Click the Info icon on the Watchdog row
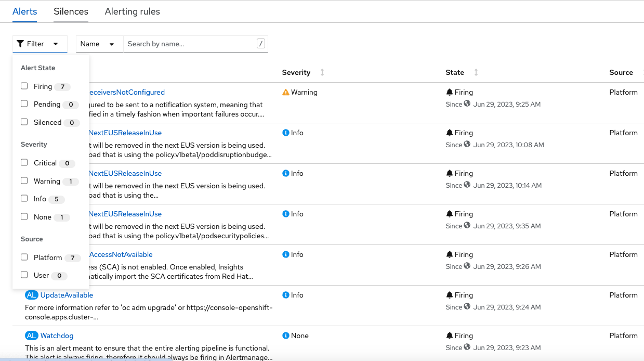This screenshot has height=361, width=644. (x=285, y=336)
